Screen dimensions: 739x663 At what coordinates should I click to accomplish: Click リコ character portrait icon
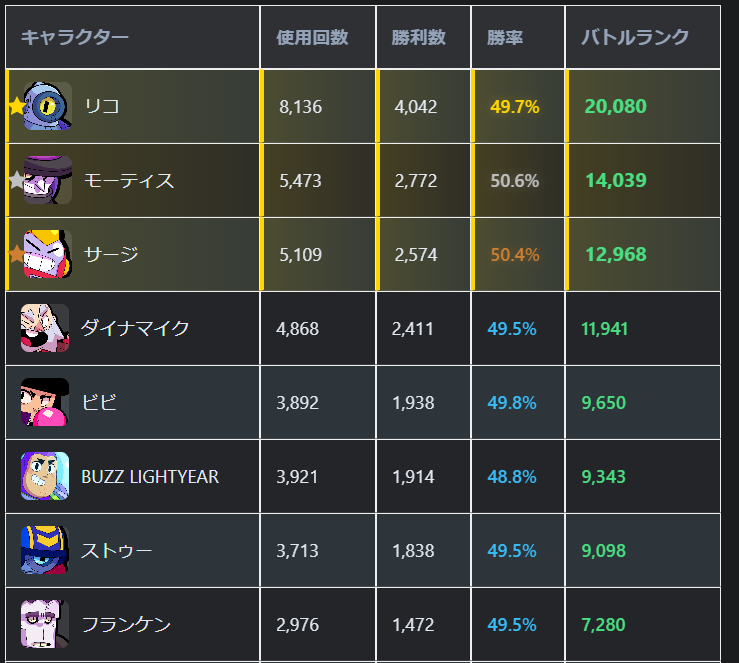(47, 106)
